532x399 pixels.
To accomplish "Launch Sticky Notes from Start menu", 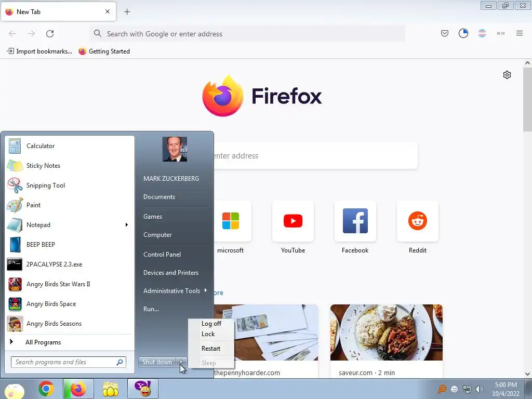I will [x=70, y=166].
